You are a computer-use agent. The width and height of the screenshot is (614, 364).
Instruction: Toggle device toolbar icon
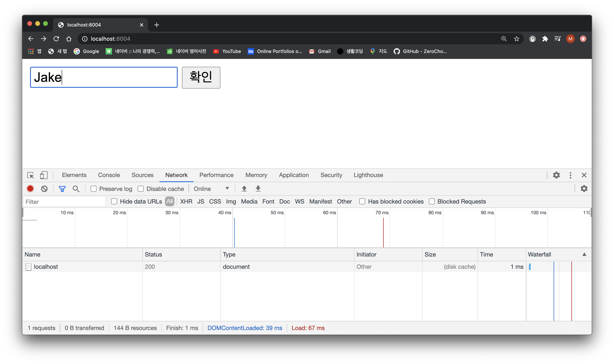point(44,175)
